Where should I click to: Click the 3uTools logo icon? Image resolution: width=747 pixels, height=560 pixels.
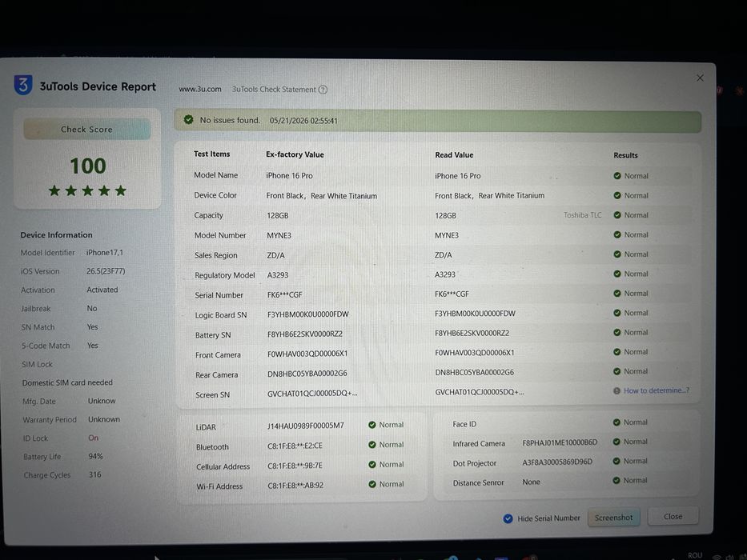tap(23, 85)
